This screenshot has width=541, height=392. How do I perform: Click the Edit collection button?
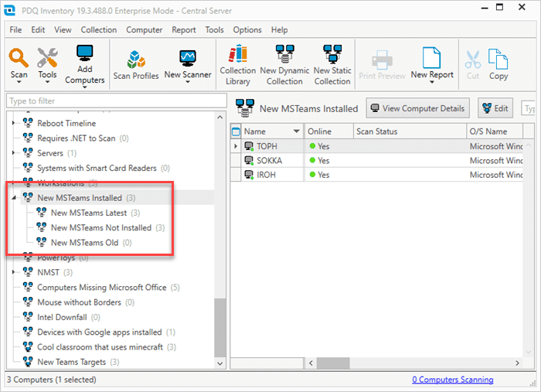point(495,108)
